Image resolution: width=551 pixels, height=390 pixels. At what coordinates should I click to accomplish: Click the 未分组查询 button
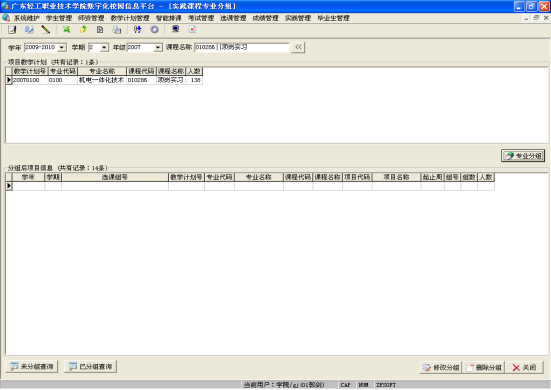32,366
